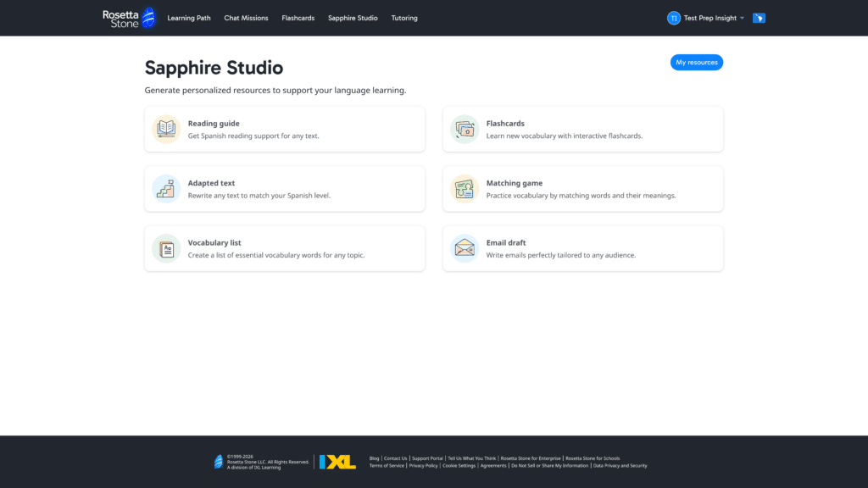This screenshot has height=488, width=868.
Task: Open the Reading guide card title
Action: coord(214,124)
